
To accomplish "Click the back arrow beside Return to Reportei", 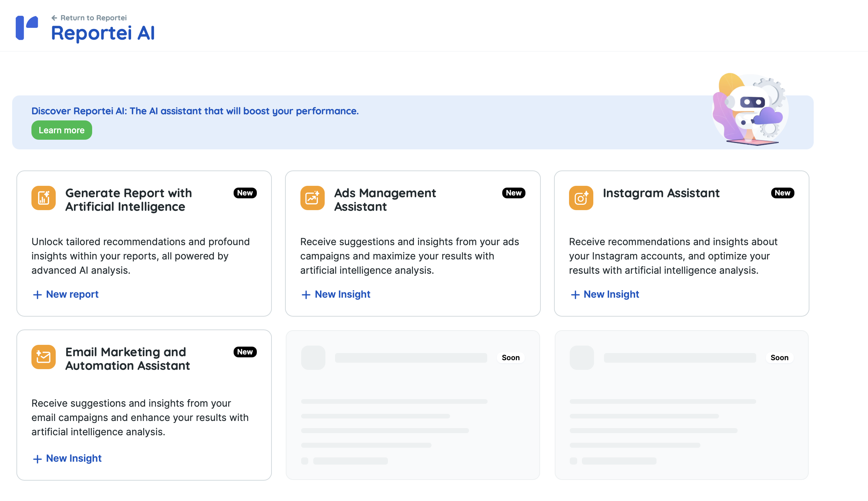I will click(x=54, y=18).
